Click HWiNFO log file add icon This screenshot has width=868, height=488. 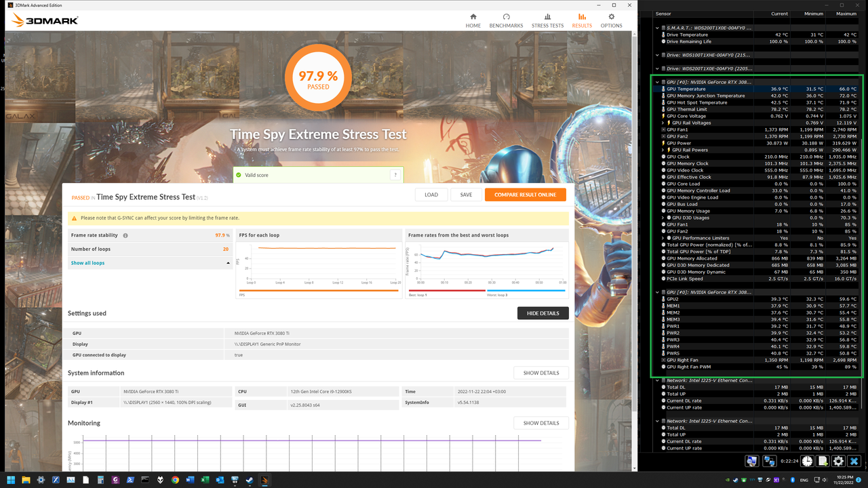pos(823,461)
